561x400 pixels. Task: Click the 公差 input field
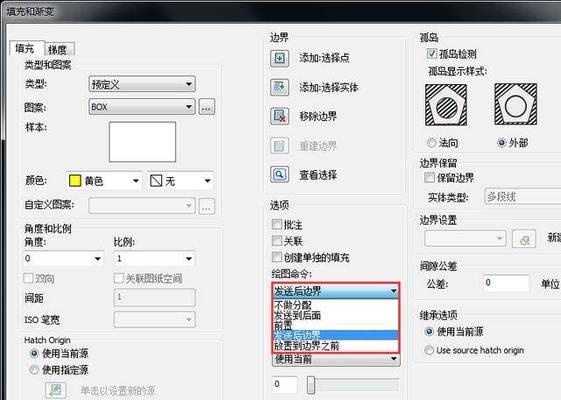click(506, 283)
